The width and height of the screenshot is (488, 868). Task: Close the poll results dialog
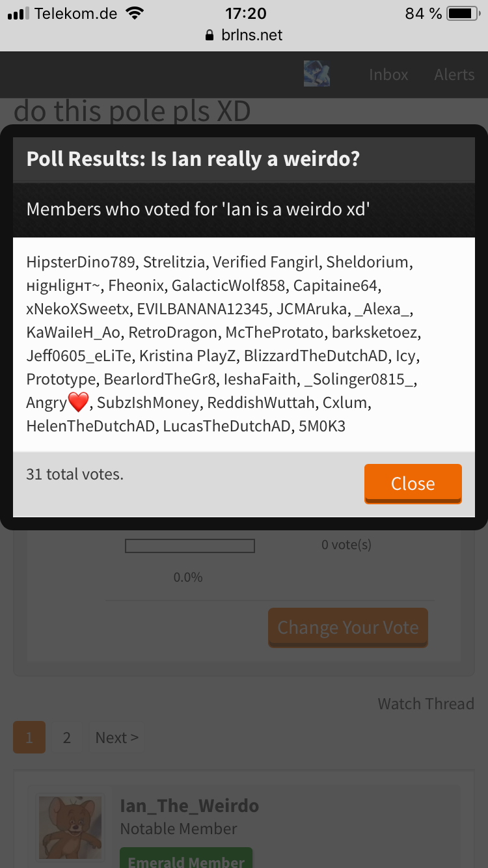(x=413, y=483)
